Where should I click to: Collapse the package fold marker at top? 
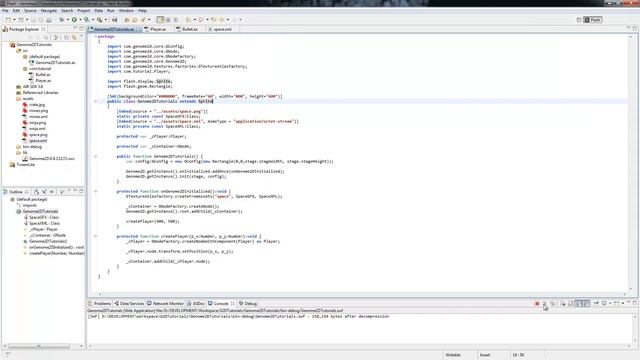[96, 36]
